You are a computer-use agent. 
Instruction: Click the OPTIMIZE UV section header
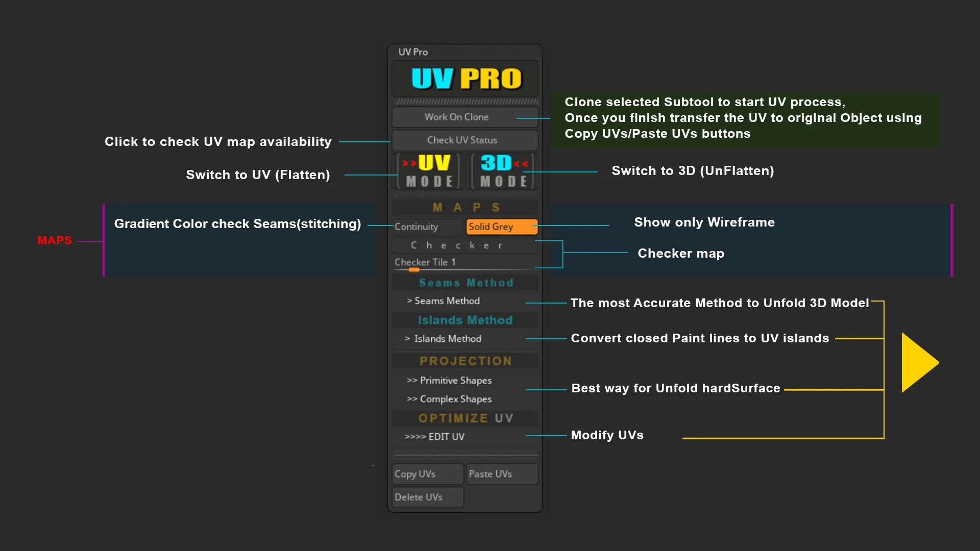click(x=464, y=418)
